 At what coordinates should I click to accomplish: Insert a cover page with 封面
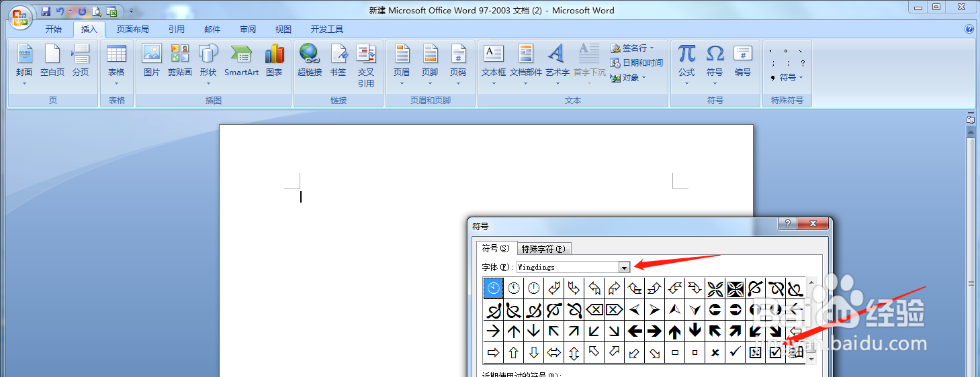(24, 65)
